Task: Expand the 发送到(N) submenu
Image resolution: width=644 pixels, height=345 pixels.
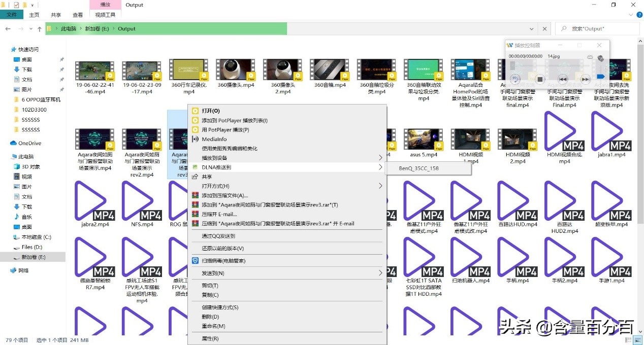Action: [x=380, y=273]
